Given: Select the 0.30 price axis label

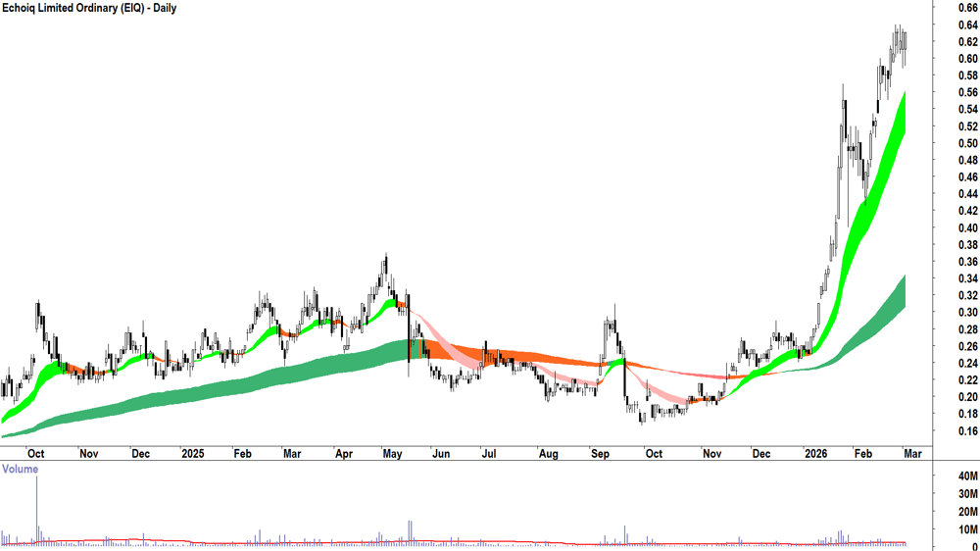Looking at the screenshot, I should [968, 312].
